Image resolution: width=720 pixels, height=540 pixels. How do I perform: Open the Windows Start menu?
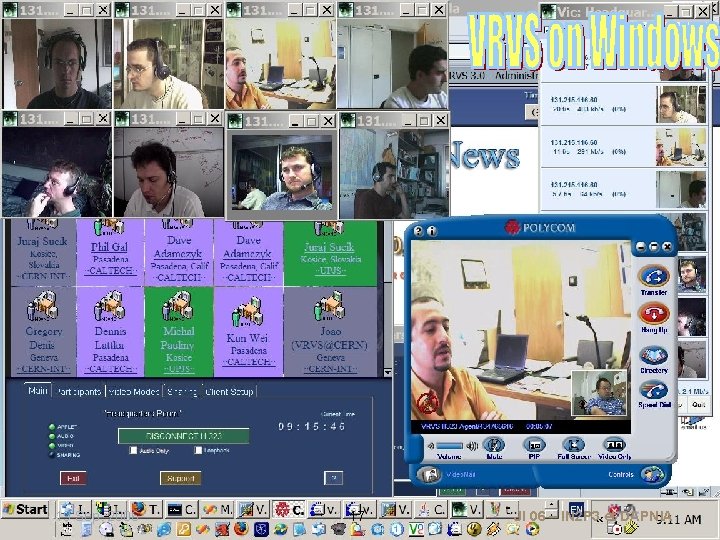click(x=26, y=509)
